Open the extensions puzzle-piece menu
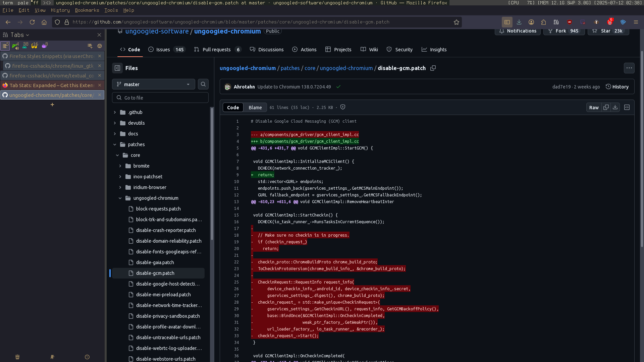The width and height of the screenshot is (644, 362). (x=543, y=22)
